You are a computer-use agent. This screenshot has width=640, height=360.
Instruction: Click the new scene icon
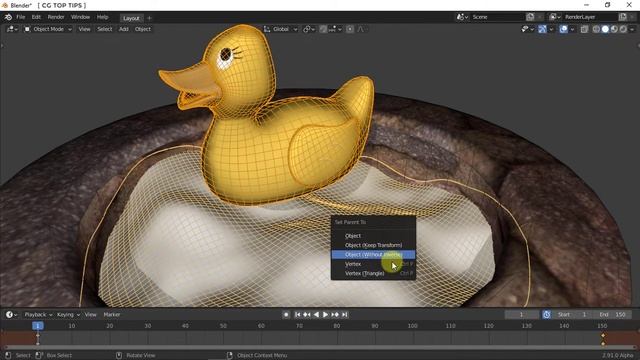click(x=530, y=17)
